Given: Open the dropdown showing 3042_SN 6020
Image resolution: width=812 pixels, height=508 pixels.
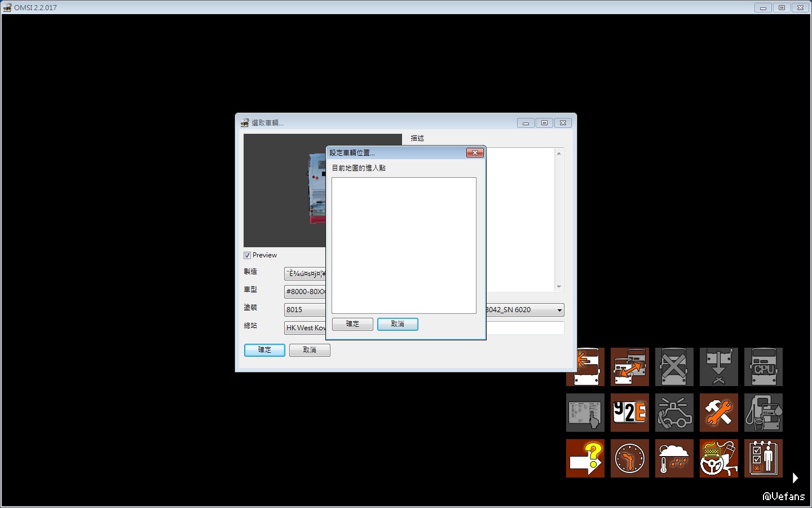Looking at the screenshot, I should pos(525,310).
